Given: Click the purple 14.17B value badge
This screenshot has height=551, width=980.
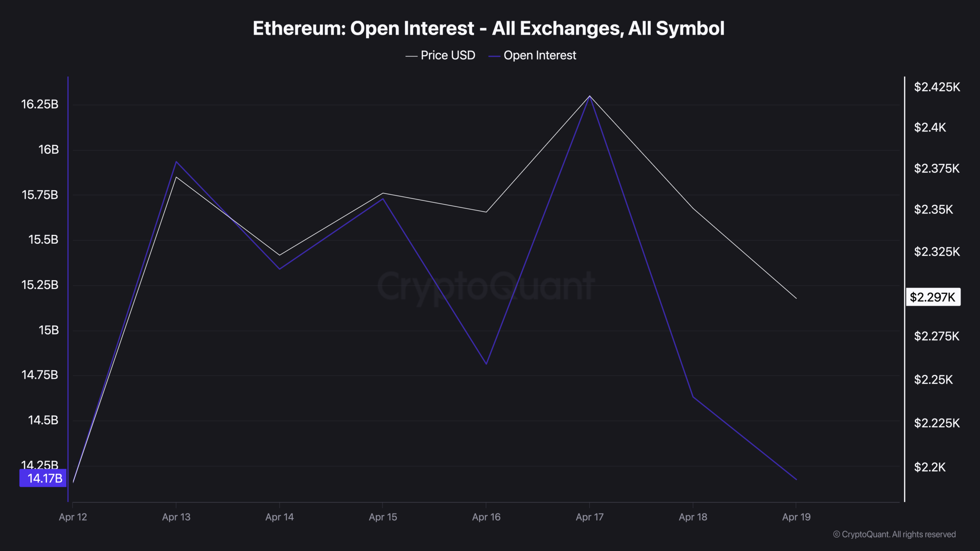Looking at the screenshot, I should pos(43,478).
